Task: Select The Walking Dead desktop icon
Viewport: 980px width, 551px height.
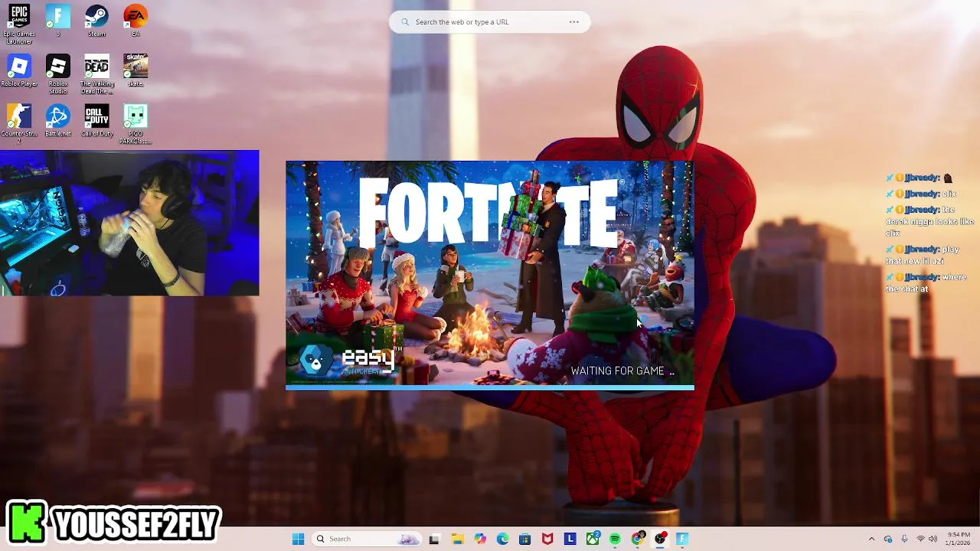Action: point(96,74)
